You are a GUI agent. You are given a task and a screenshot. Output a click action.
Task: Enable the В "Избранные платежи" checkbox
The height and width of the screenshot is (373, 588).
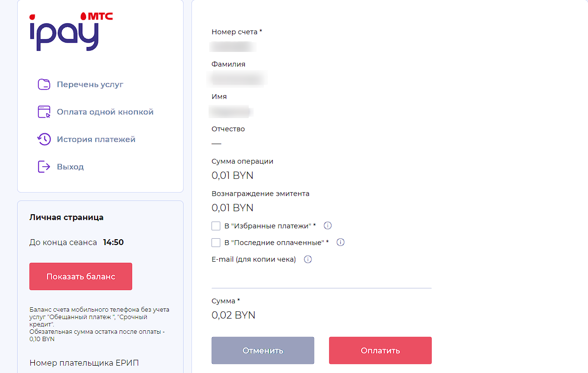[216, 226]
